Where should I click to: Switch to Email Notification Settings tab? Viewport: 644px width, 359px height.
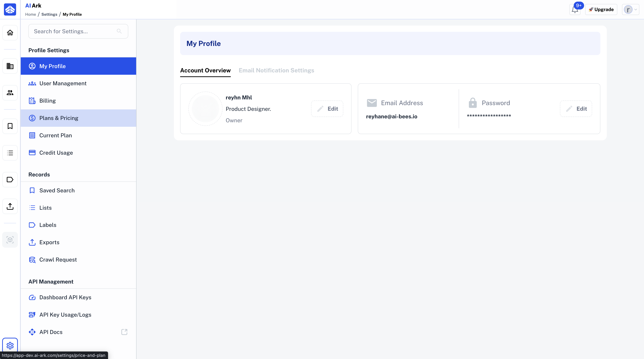(276, 70)
